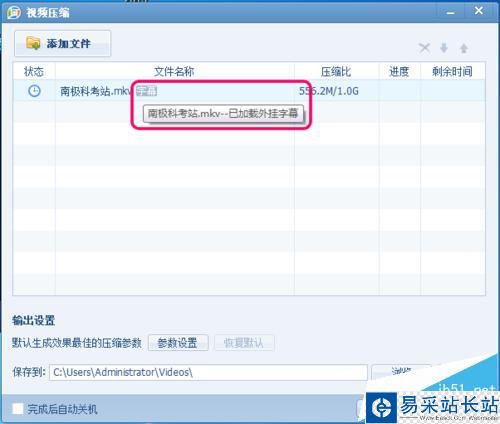Click the 保存到 path input field
Image resolution: width=500 pixels, height=424 pixels.
click(x=208, y=372)
